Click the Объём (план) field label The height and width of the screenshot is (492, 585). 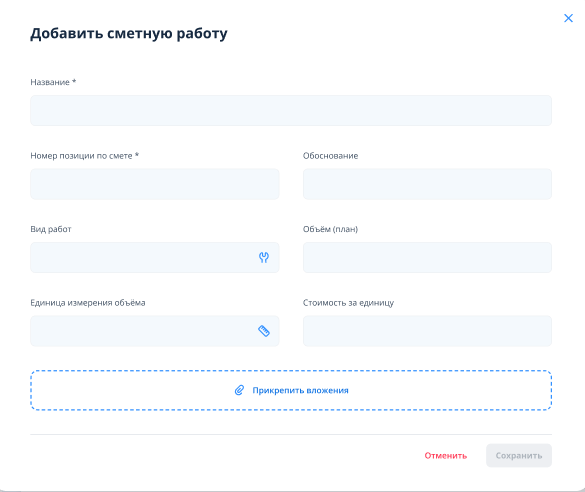point(330,229)
